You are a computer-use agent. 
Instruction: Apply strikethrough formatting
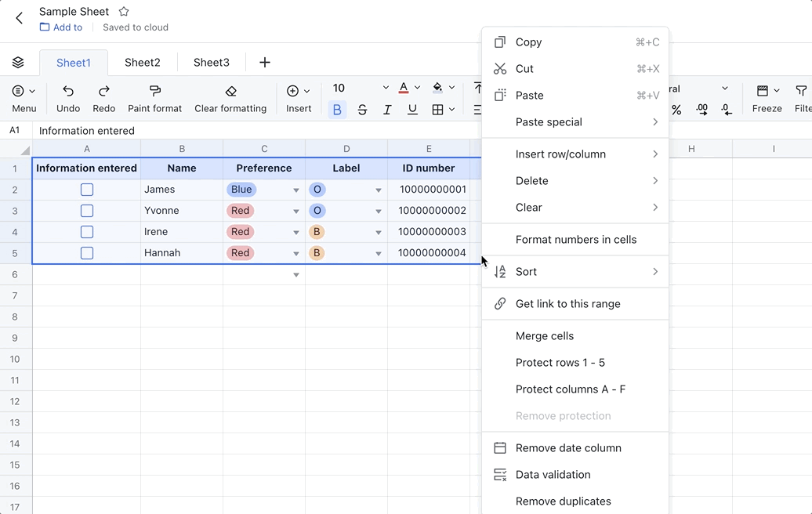[362, 110]
